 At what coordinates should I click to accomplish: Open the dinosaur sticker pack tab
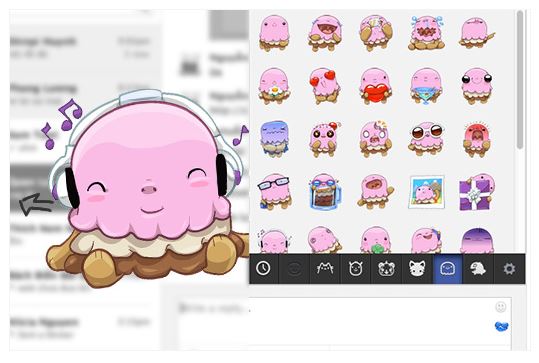point(478,268)
